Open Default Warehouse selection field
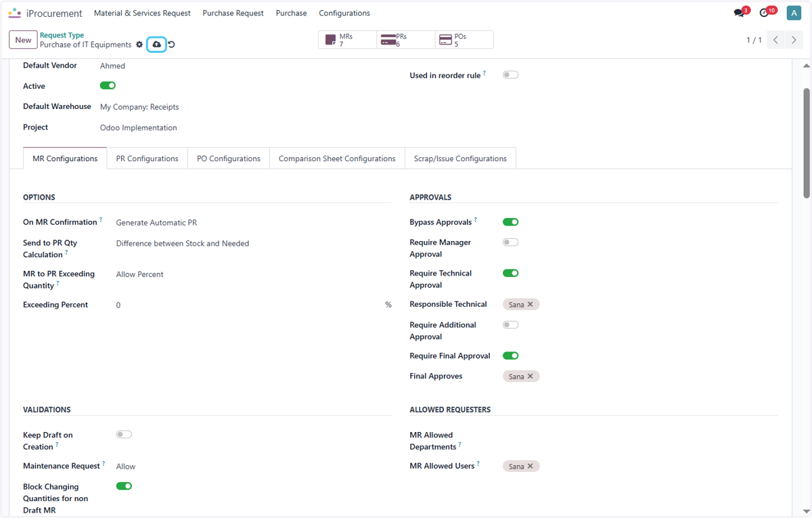Viewport: 812px width, 518px height. tap(246, 107)
